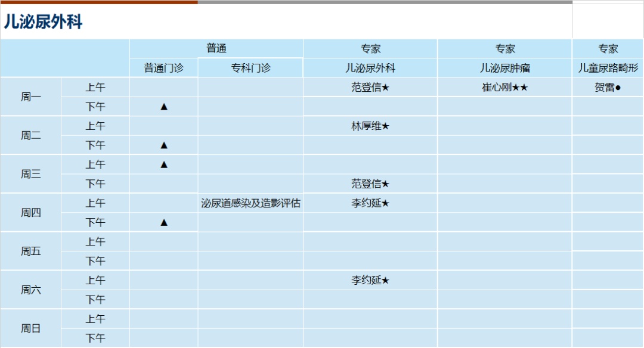This screenshot has height=348, width=644.
Task: Click the 儿泌尿外科 page title
Action: [x=43, y=21]
